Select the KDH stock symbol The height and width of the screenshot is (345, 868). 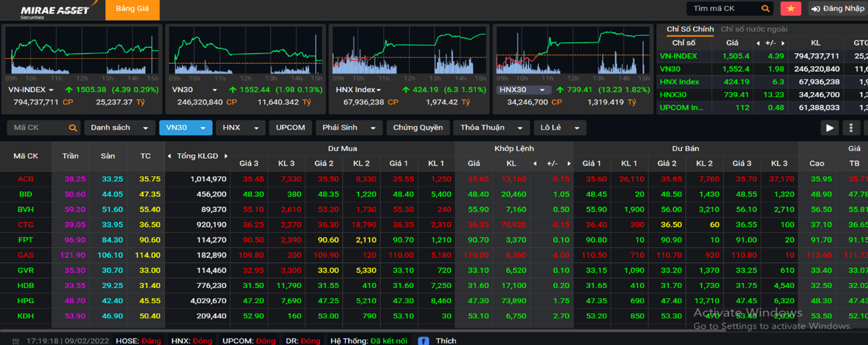[x=25, y=316]
